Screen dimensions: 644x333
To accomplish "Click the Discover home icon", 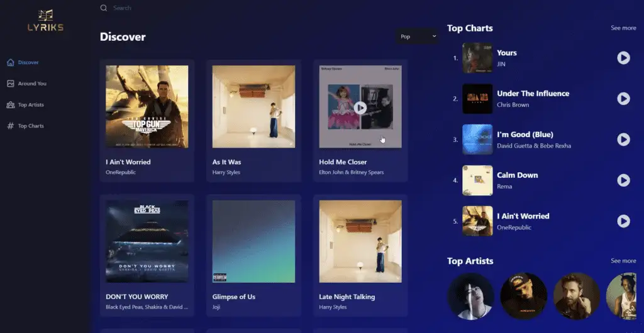I will [x=11, y=62].
